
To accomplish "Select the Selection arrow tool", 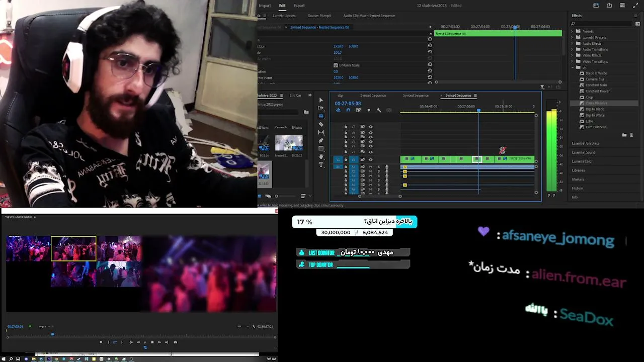I will (x=321, y=100).
